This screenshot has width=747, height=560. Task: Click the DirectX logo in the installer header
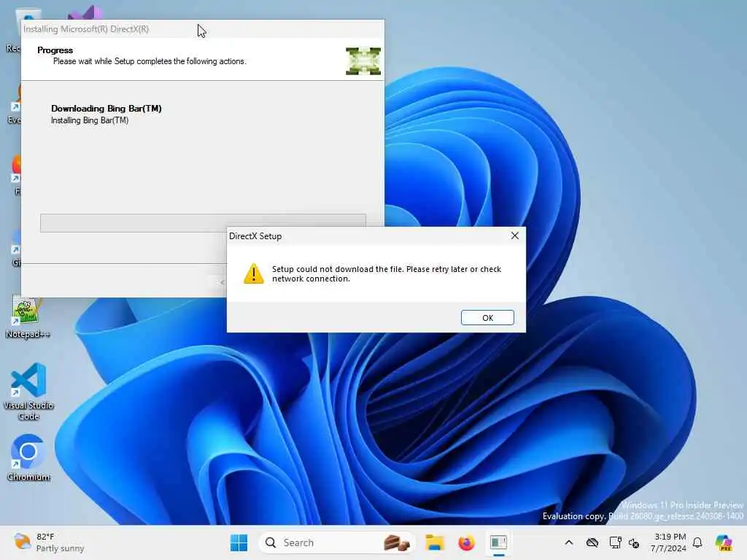tap(363, 61)
